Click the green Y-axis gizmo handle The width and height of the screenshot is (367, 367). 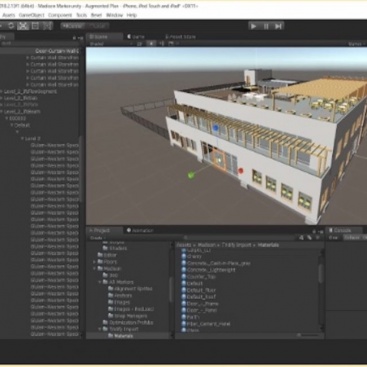(x=191, y=175)
